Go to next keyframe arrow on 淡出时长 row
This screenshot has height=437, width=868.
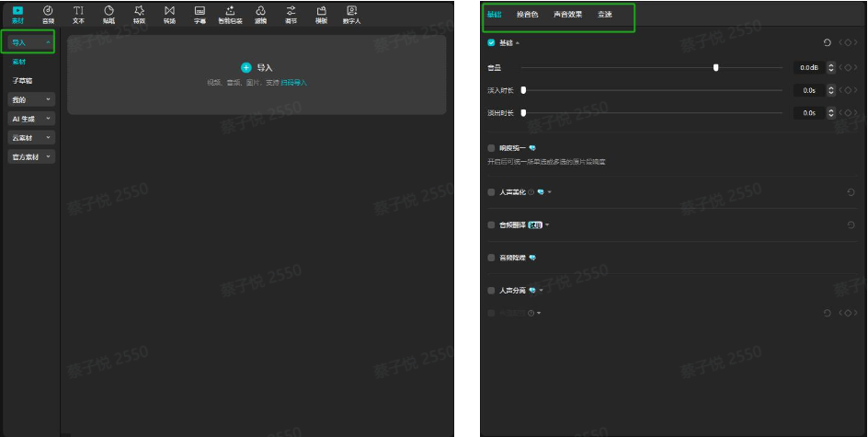click(855, 112)
